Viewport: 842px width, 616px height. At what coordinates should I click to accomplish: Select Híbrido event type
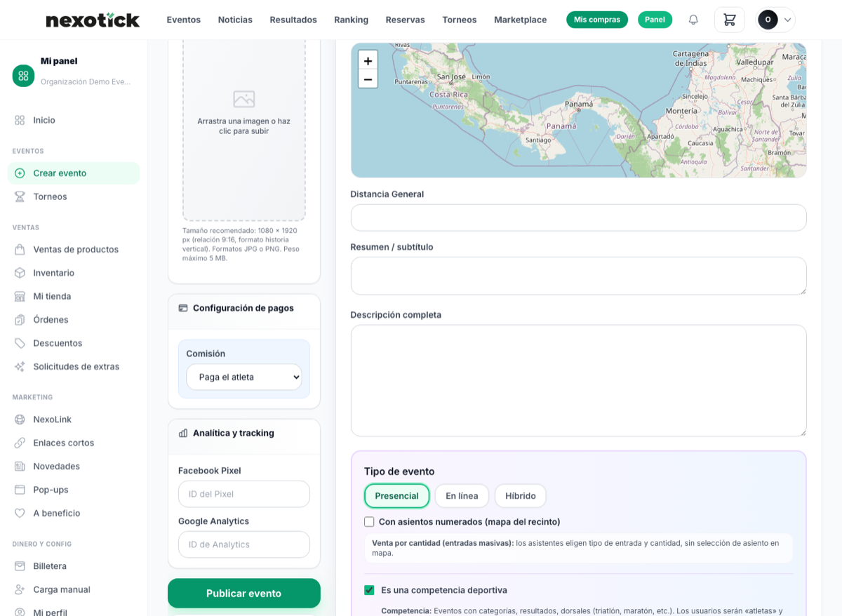point(521,496)
